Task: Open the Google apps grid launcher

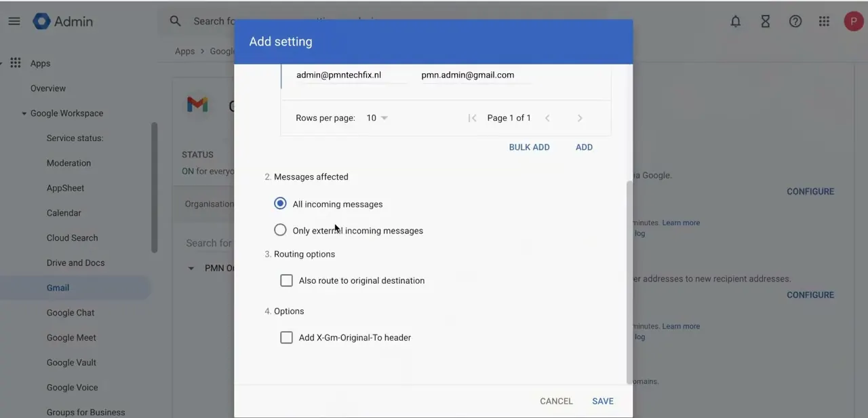Action: click(x=824, y=21)
